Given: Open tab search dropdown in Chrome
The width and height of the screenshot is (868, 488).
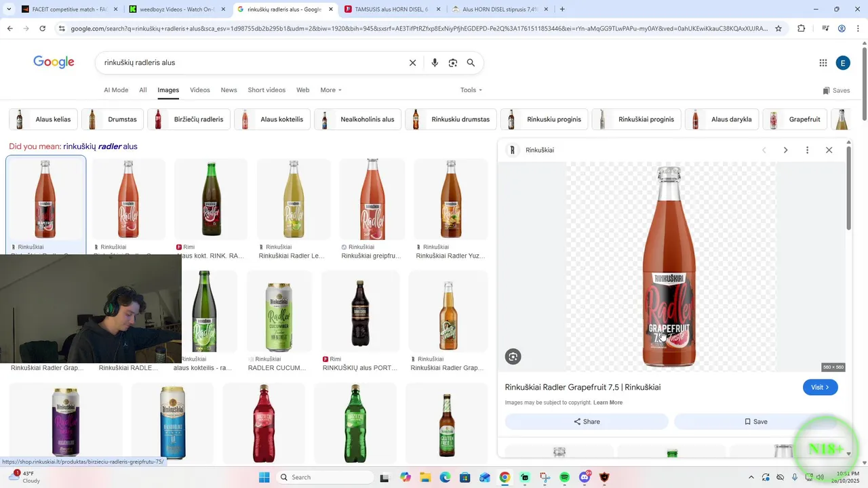Looking at the screenshot, I should (x=9, y=9).
